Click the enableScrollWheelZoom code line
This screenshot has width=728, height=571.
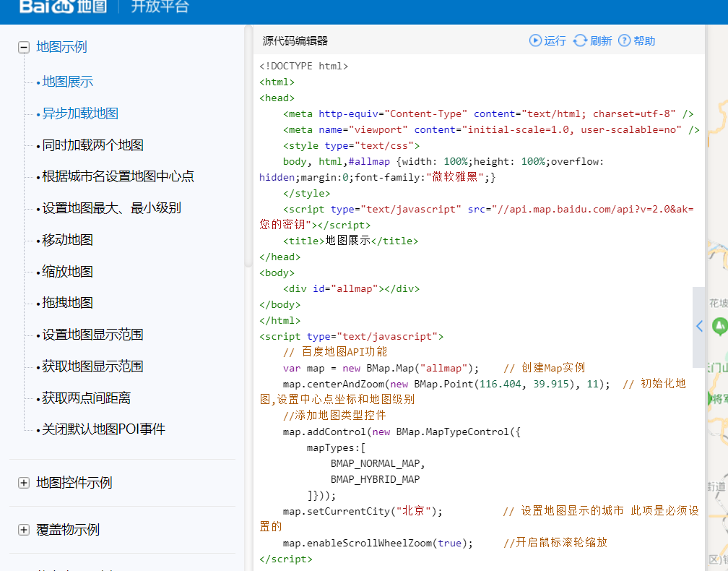[445, 543]
